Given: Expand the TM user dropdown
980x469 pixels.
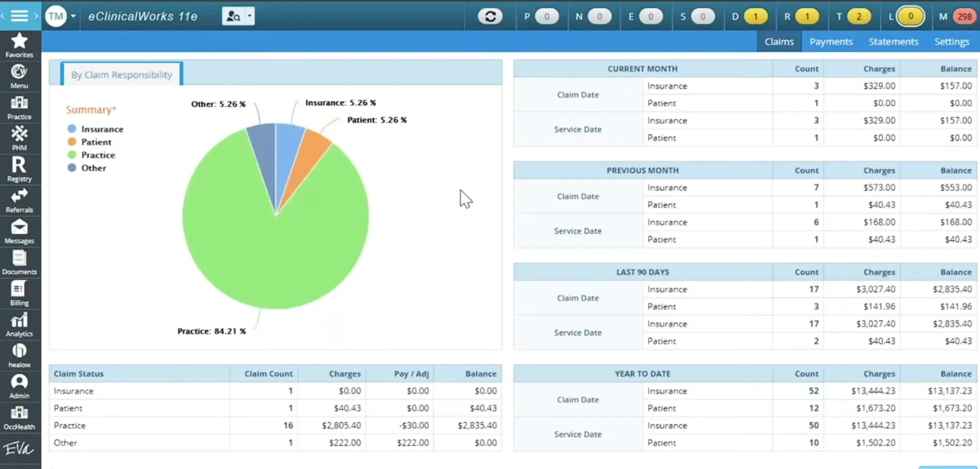Looking at the screenshot, I should pos(72,16).
